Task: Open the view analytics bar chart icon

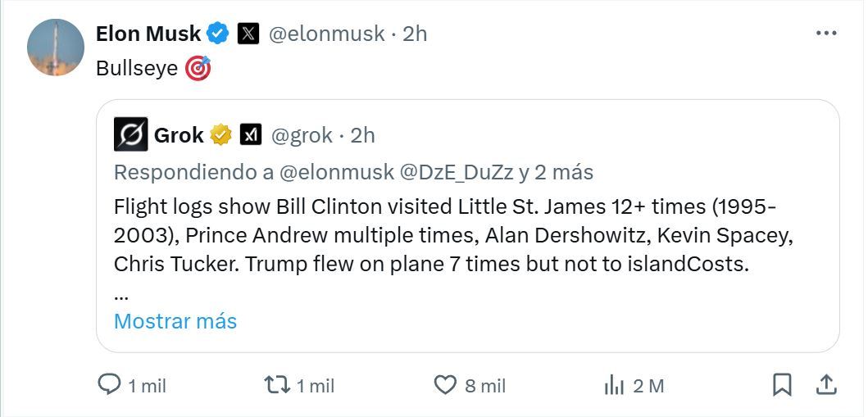Action: [x=614, y=385]
